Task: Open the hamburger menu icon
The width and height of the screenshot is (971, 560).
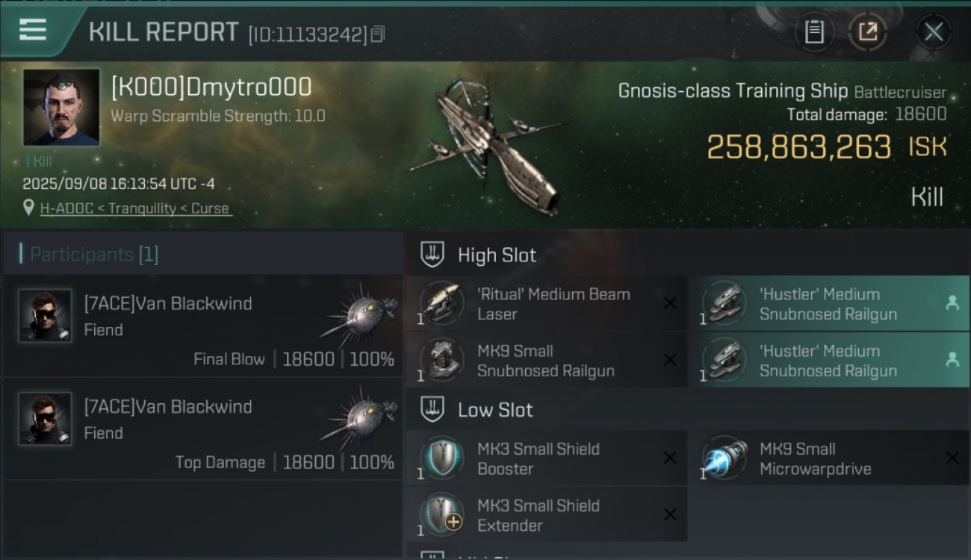Action: (33, 30)
